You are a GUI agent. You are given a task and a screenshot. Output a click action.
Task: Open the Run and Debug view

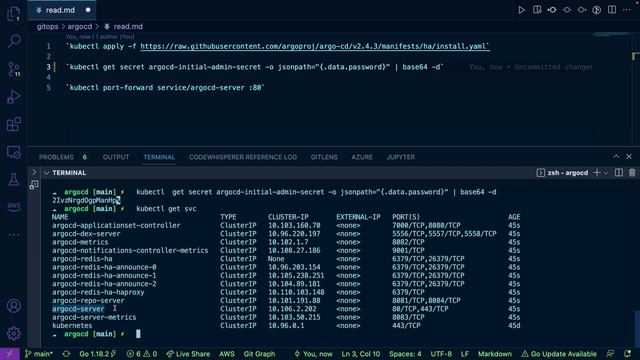click(13, 97)
